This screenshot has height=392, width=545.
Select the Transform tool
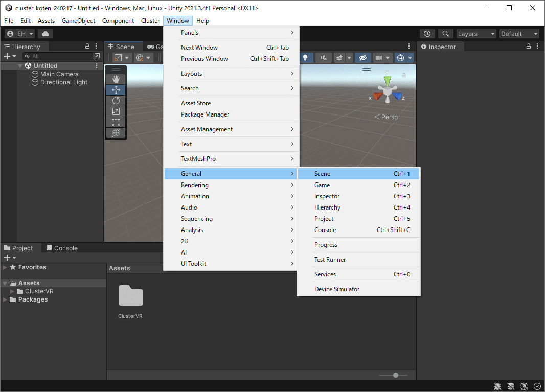[116, 133]
